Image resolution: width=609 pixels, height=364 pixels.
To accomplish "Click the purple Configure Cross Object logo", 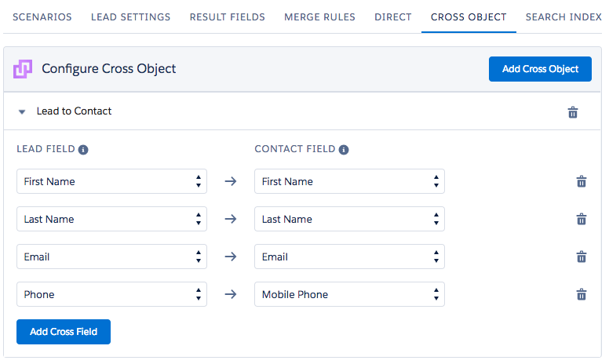I will [x=23, y=69].
